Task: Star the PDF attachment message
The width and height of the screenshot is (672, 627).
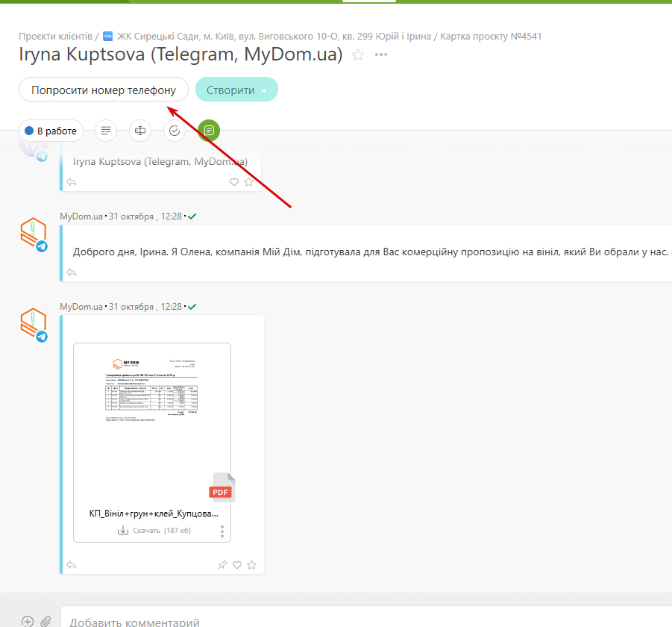Action: 251,565
